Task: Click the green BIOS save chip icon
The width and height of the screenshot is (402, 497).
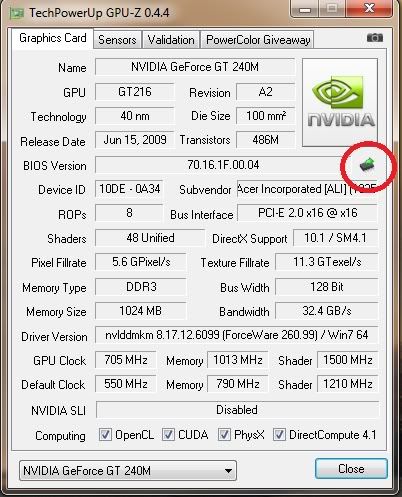Action: click(x=367, y=164)
